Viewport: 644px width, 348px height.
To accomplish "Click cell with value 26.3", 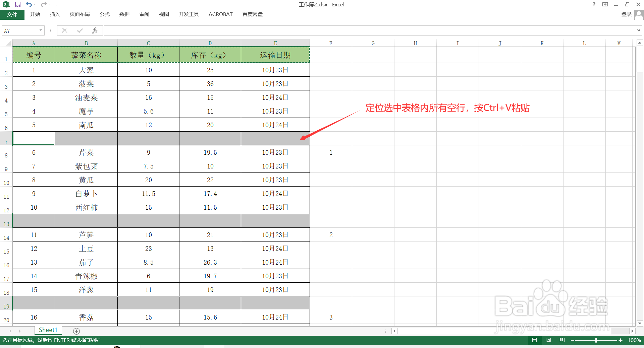I will pyautogui.click(x=210, y=262).
